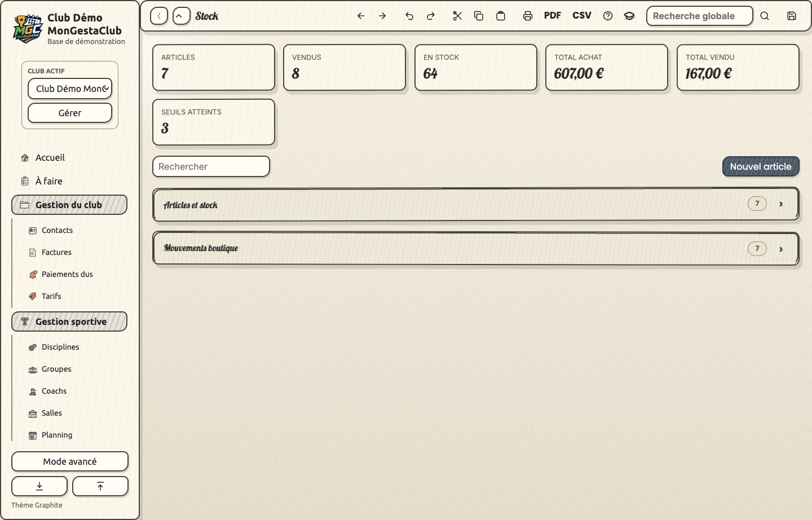The image size is (812, 520).
Task: Open Coachs in sidebar
Action: coord(48,391)
